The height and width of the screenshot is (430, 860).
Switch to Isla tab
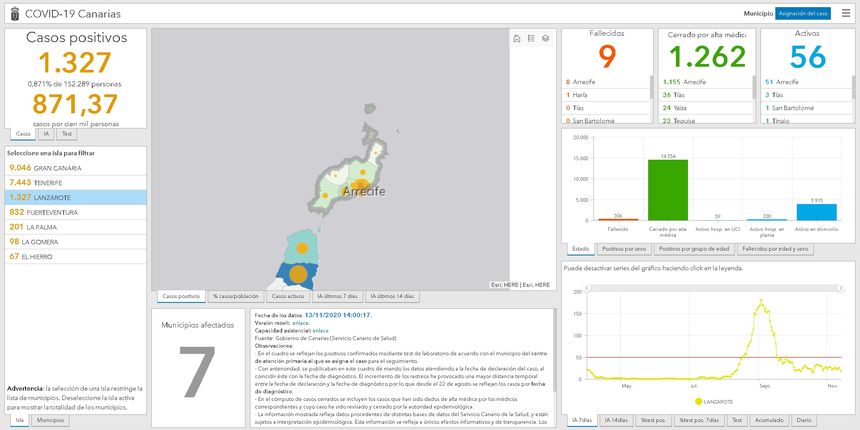tap(19, 421)
